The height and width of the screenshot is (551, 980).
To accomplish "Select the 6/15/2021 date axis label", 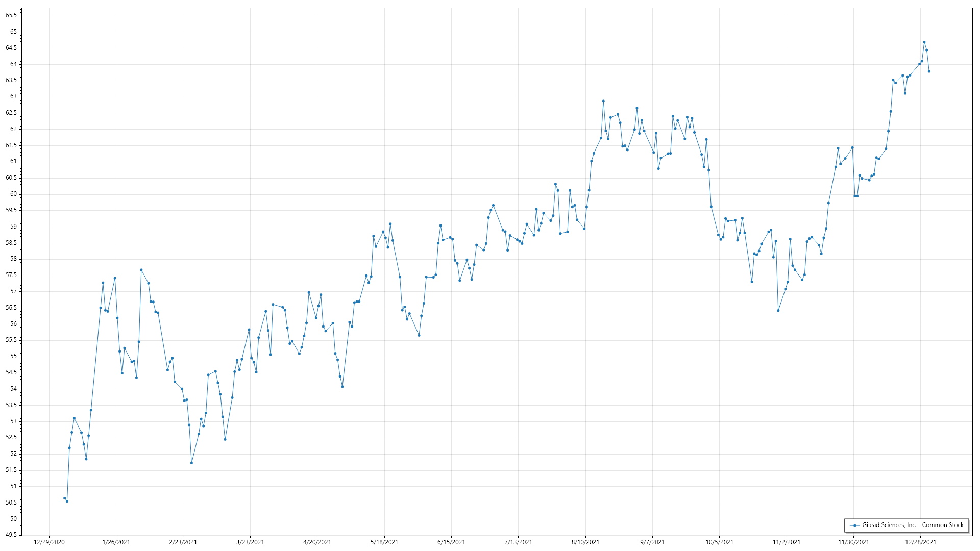I will [x=451, y=542].
